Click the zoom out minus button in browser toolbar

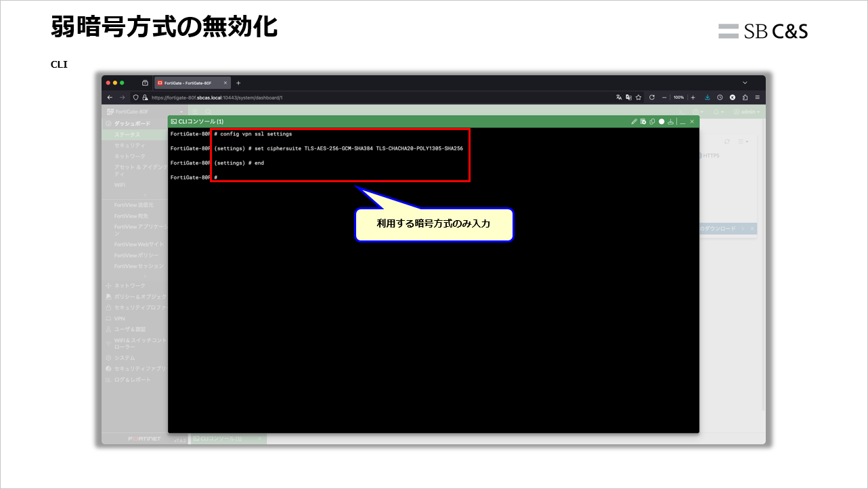click(665, 97)
